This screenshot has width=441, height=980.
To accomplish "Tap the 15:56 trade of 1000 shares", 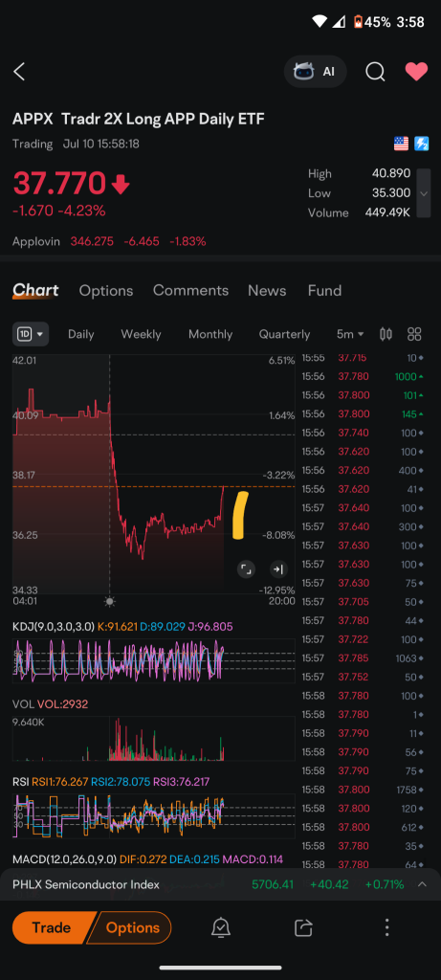I will tap(363, 376).
